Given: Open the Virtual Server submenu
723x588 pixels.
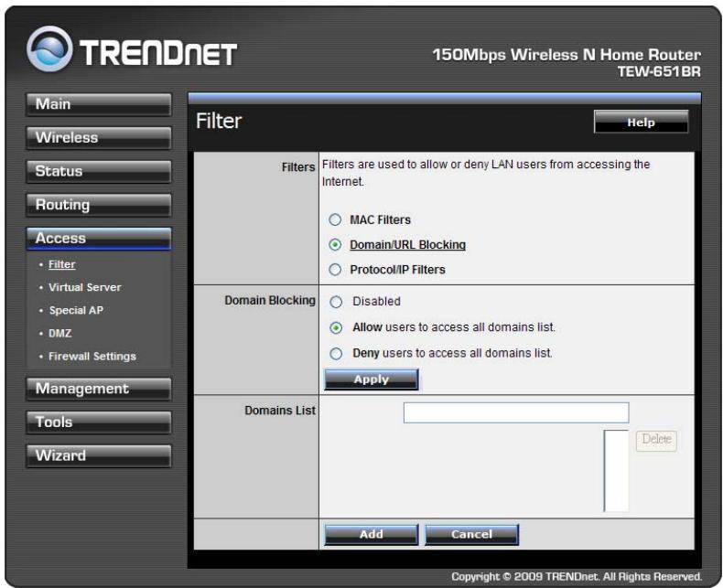Looking at the screenshot, I should pos(85,287).
